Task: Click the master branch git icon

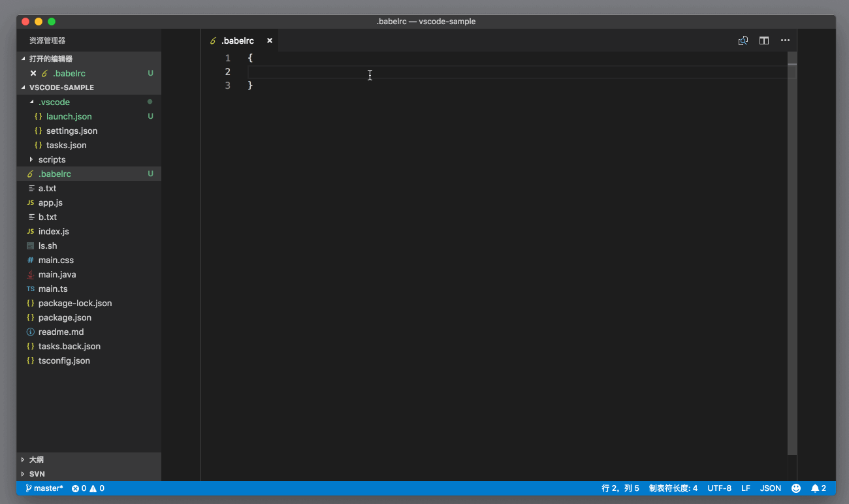Action: (x=29, y=488)
